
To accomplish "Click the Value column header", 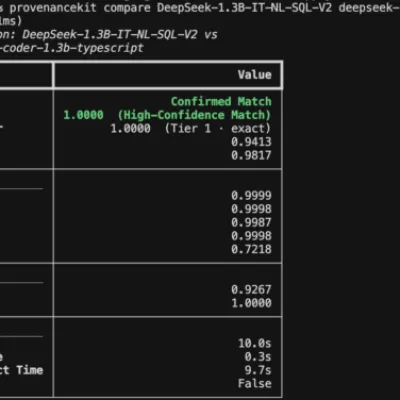I will tap(255, 75).
